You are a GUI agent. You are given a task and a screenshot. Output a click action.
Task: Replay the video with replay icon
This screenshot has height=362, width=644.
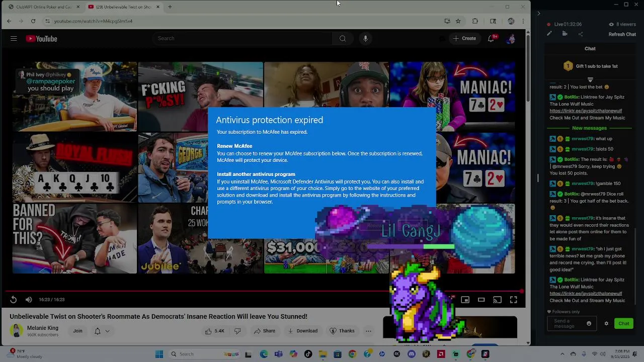coord(14,300)
